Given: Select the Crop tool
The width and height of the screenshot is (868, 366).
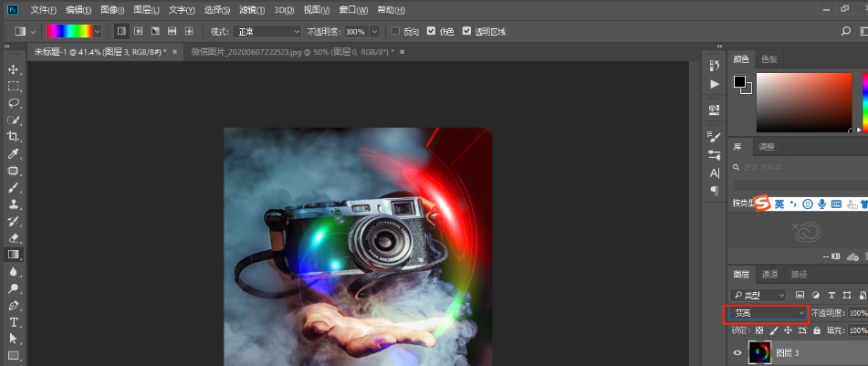Looking at the screenshot, I should [x=14, y=137].
